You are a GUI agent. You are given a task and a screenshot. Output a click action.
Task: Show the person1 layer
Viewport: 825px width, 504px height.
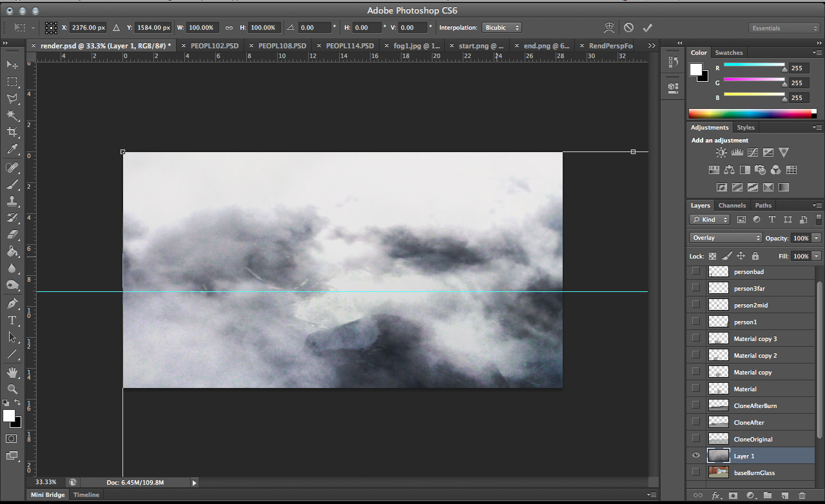coord(695,322)
